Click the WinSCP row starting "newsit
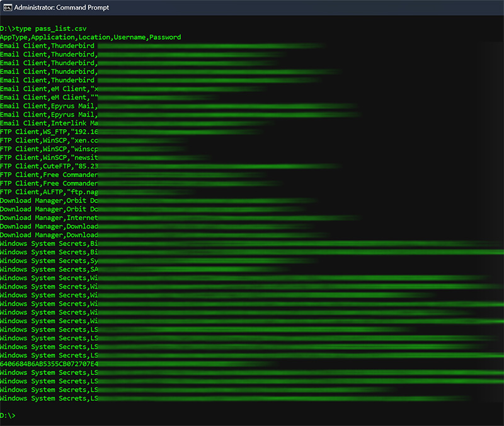Screen dimensions: 504x426 (105, 158)
